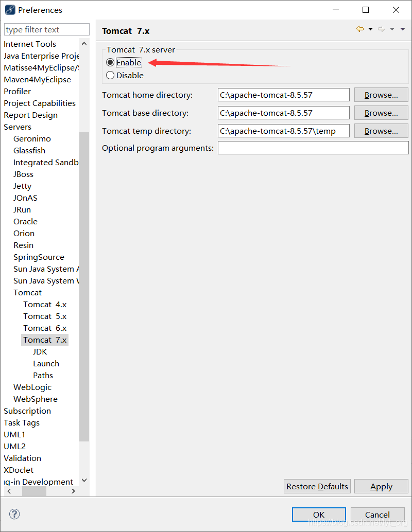412x532 pixels.
Task: Select the Disable radio button
Action: 110,75
